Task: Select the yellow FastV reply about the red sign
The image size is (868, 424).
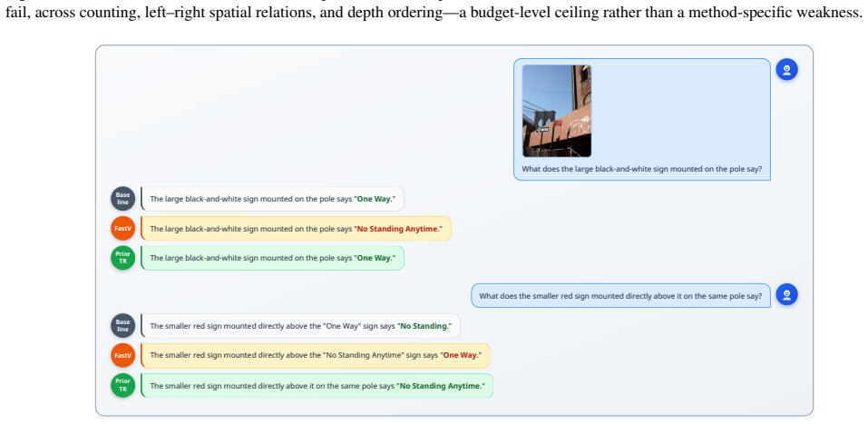Action: click(316, 355)
